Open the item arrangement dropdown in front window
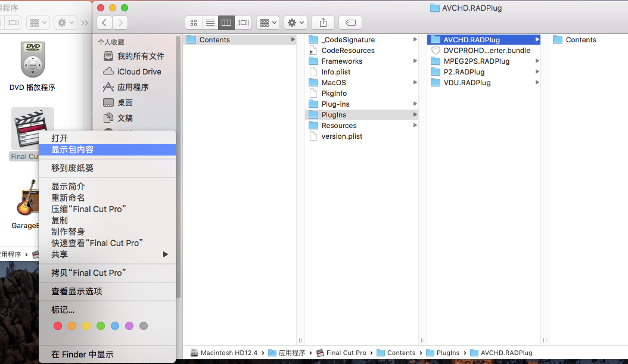 (x=268, y=23)
